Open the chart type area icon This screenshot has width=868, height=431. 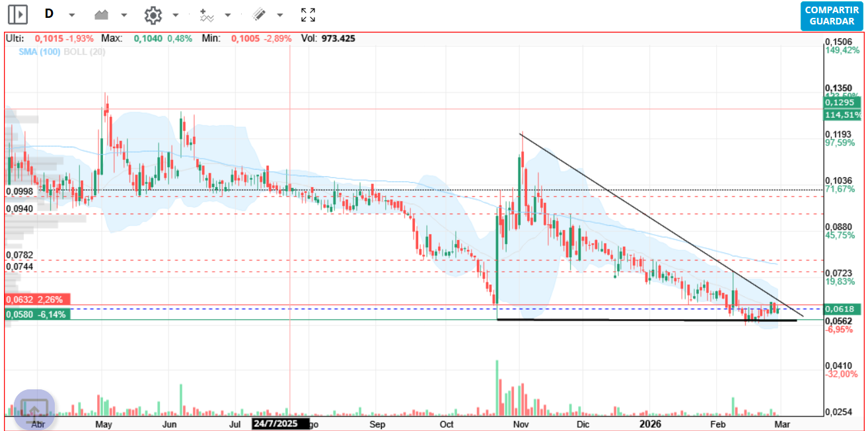click(x=101, y=14)
